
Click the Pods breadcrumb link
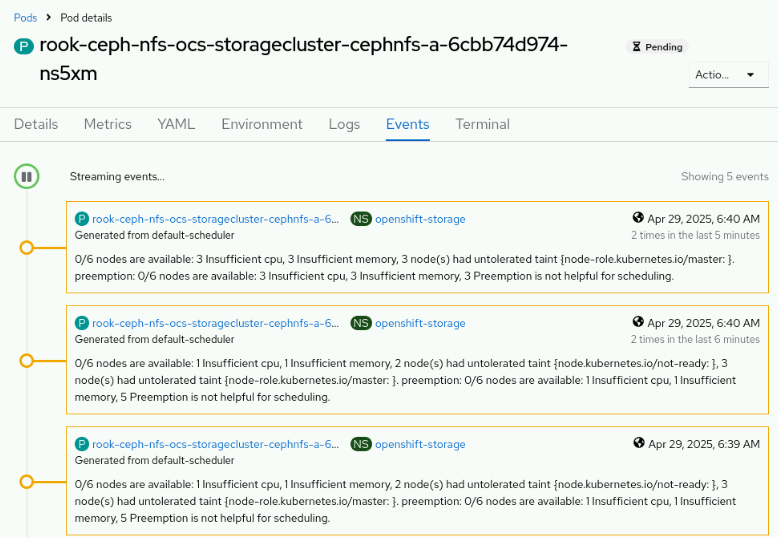click(x=25, y=18)
